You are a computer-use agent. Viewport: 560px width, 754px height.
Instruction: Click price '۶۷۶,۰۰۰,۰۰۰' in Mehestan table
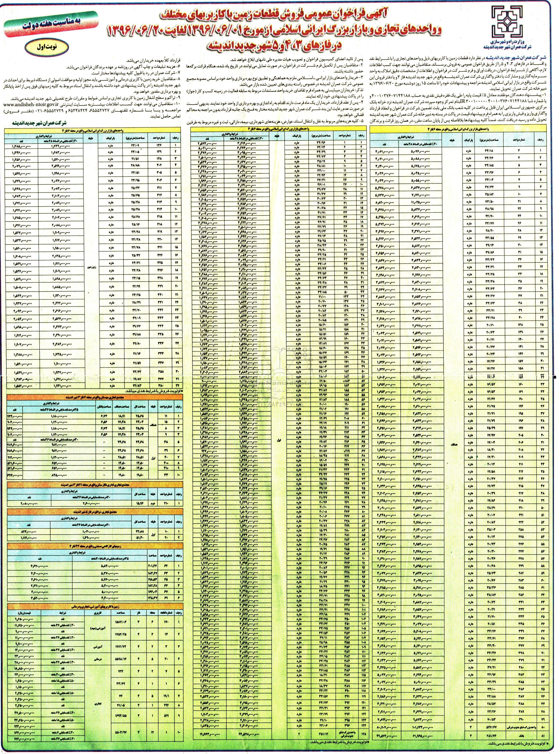15,475
